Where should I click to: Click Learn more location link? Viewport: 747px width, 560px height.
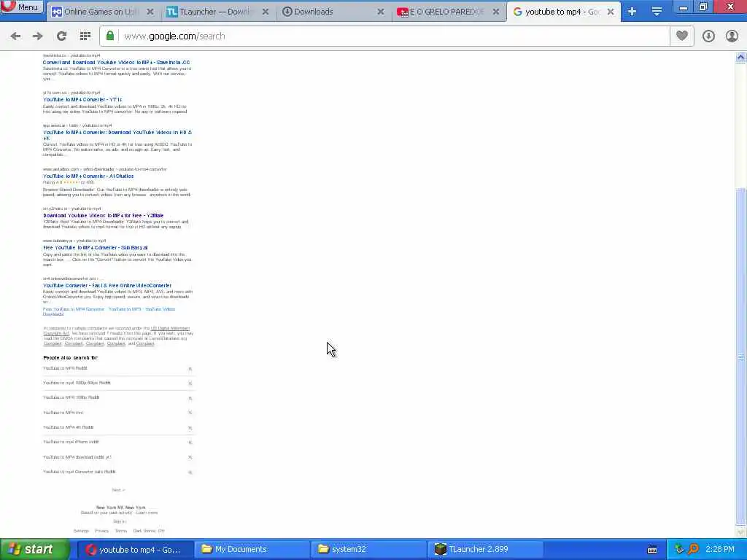coord(147,513)
